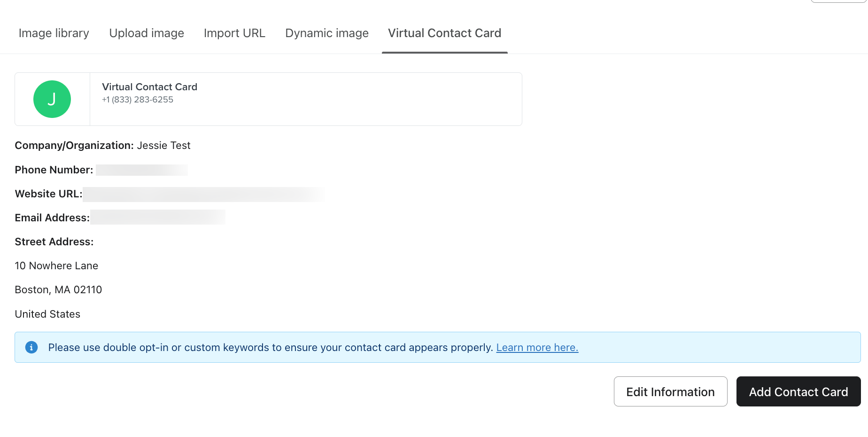868x437 pixels.
Task: Select the Import URL tab
Action: (234, 33)
